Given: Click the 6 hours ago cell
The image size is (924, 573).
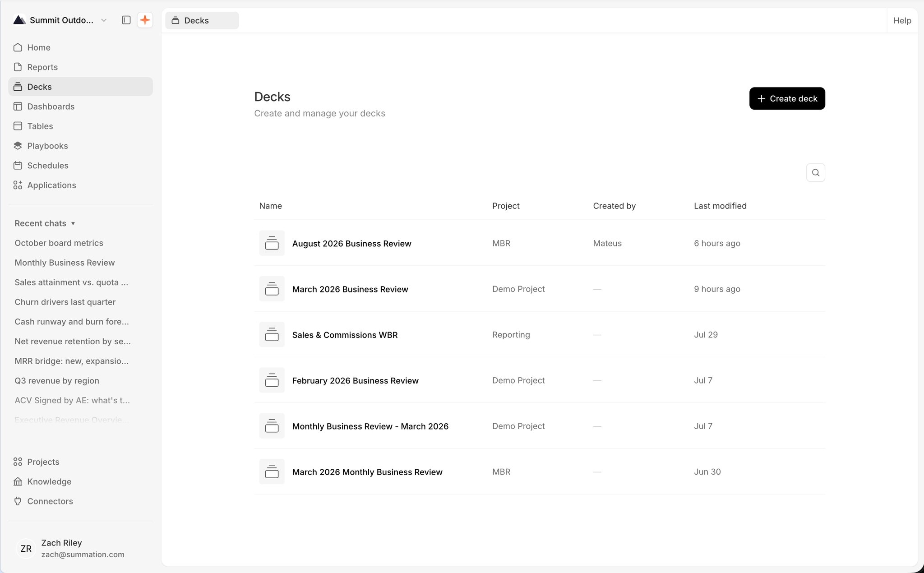Looking at the screenshot, I should pos(717,243).
